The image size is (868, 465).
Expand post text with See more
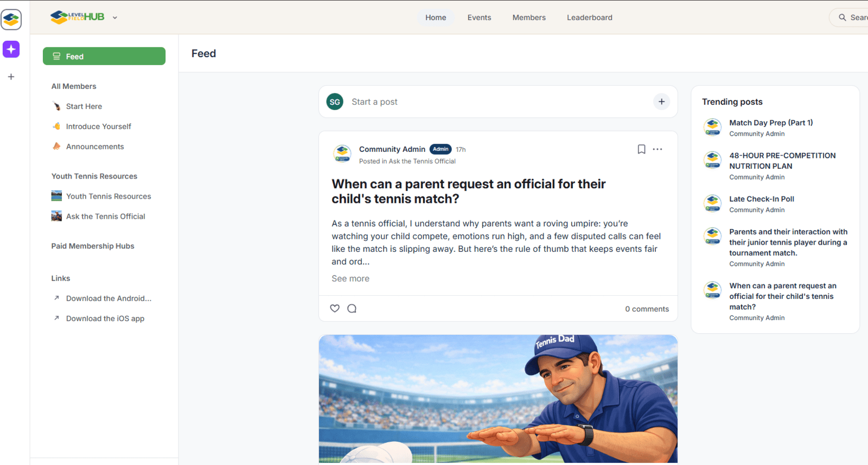coord(350,278)
